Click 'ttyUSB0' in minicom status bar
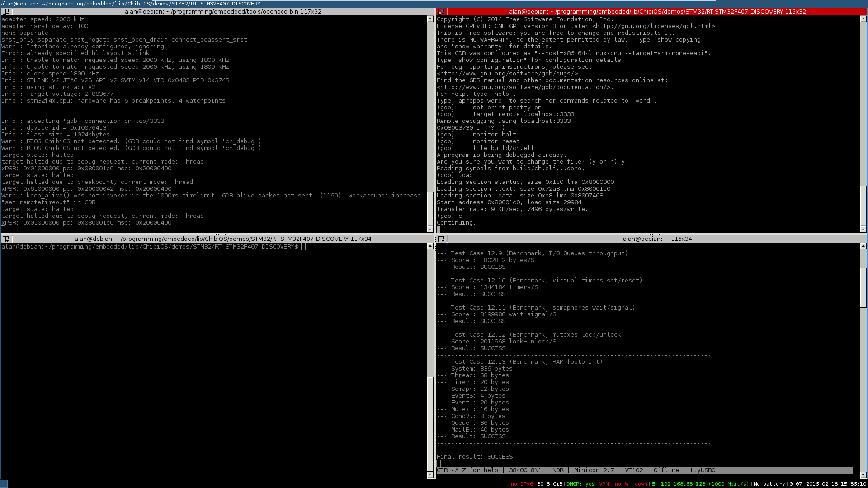The image size is (868, 488). click(703, 470)
